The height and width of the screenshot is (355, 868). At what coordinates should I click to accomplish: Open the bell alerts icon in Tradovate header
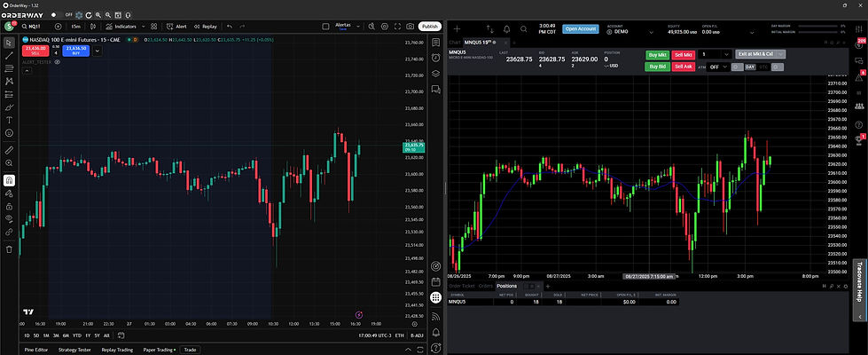[x=506, y=28]
